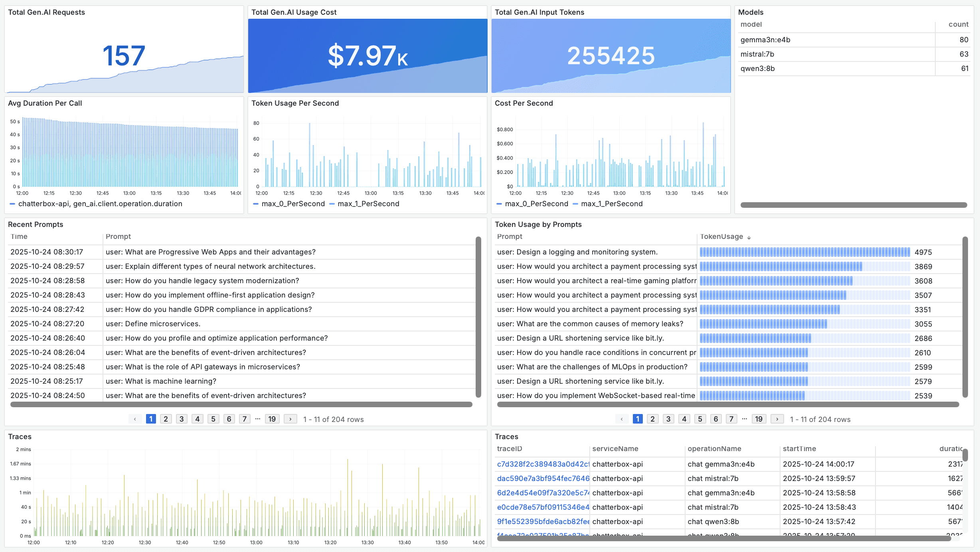Sort traces by startTime column header
The height and width of the screenshot is (552, 980).
[799, 449]
